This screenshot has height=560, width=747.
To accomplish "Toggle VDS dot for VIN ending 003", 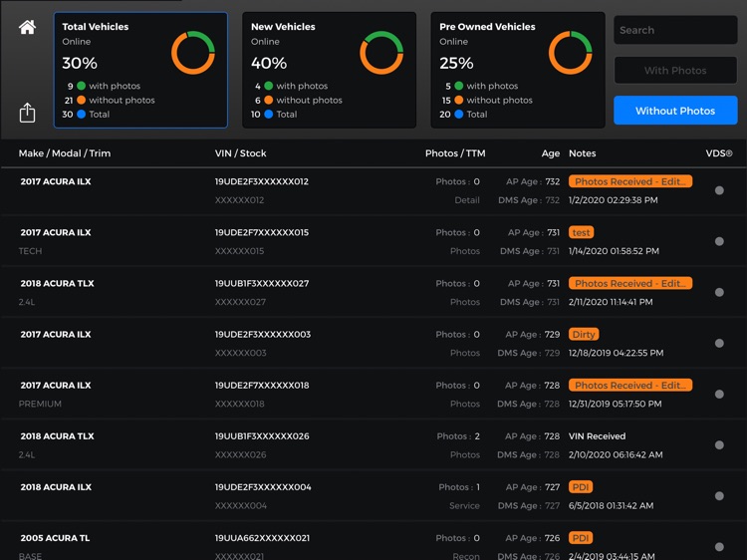I will pos(719,343).
